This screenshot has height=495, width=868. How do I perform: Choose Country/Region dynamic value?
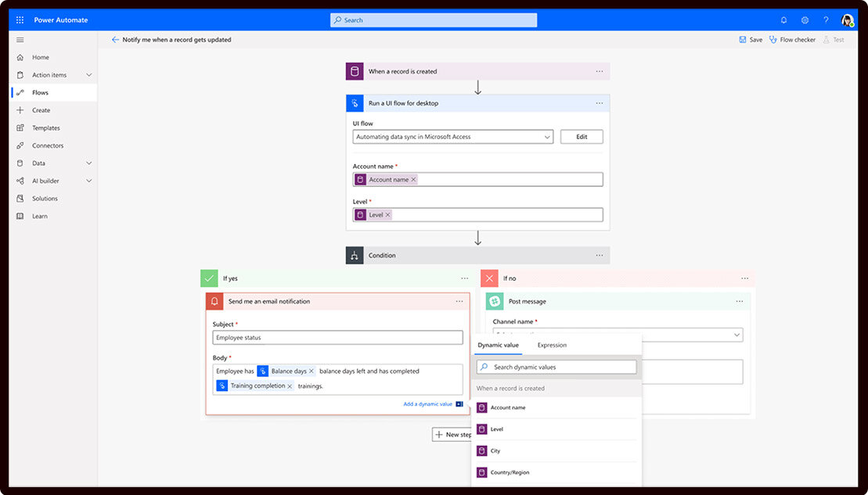point(556,472)
